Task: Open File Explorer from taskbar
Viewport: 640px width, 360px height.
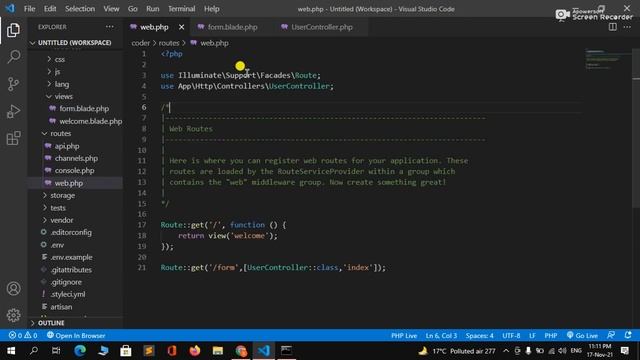Action: 218,351
